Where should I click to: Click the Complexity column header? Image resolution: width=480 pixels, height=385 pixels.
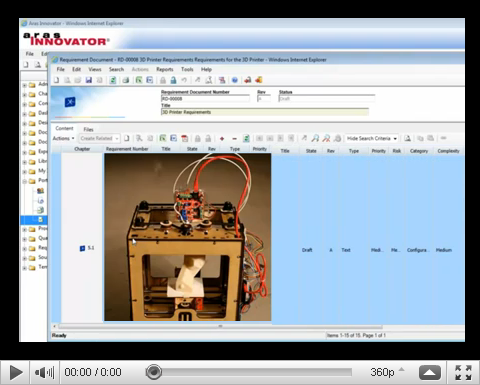click(x=448, y=151)
